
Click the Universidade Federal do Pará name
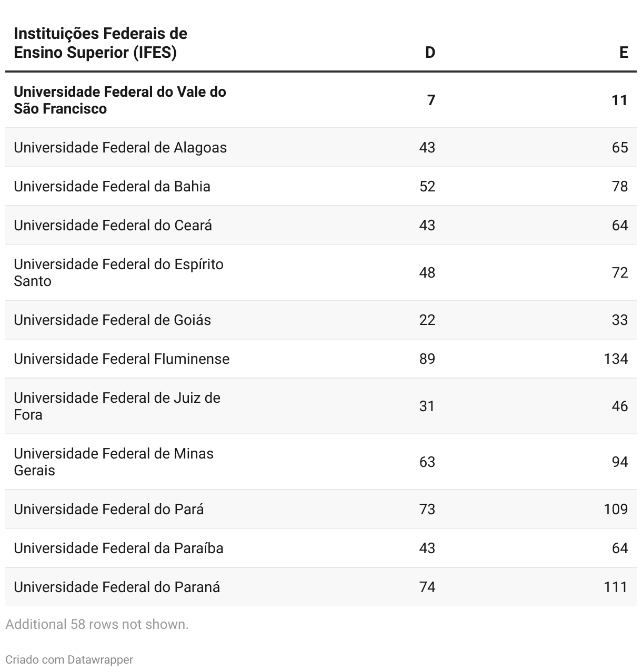click(109, 509)
